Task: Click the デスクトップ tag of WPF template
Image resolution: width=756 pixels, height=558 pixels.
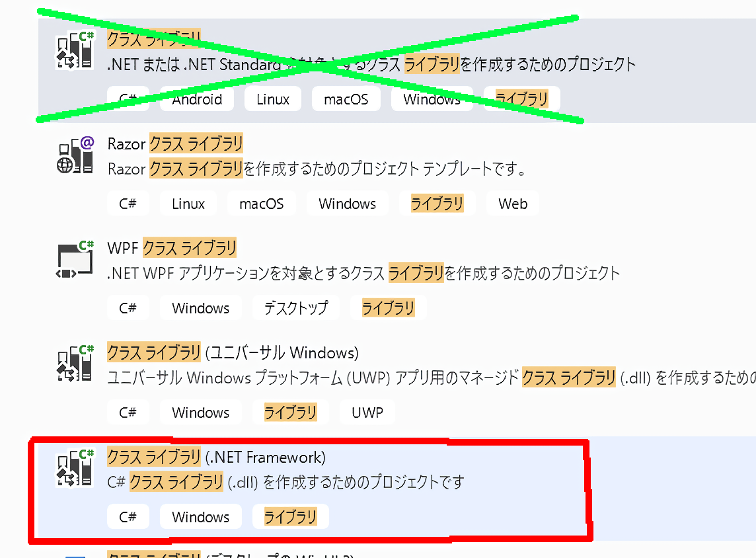Action: coord(295,307)
